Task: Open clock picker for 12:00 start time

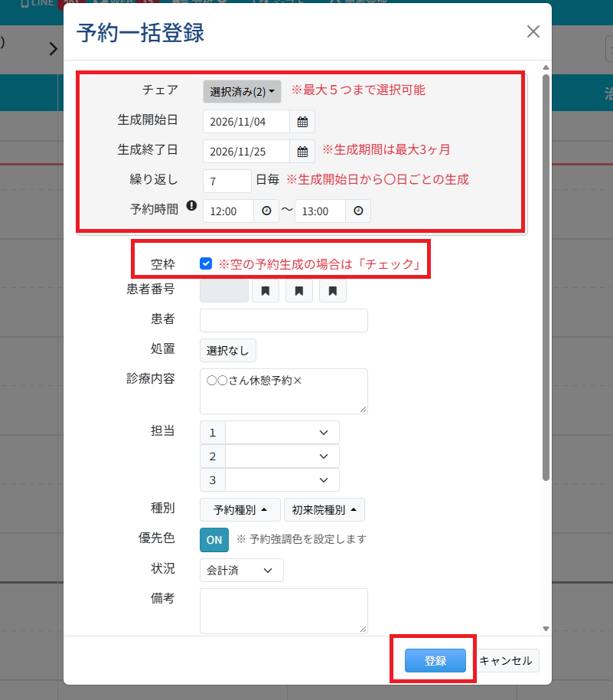Action: pos(266,211)
